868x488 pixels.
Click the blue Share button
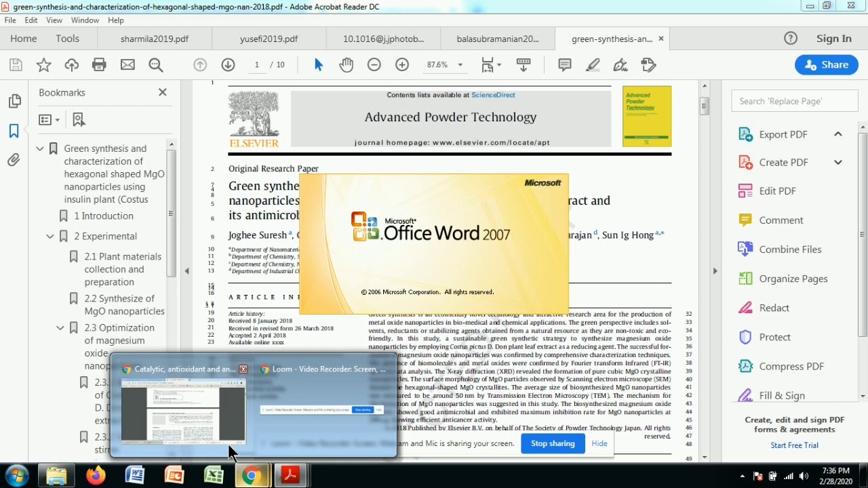(826, 65)
